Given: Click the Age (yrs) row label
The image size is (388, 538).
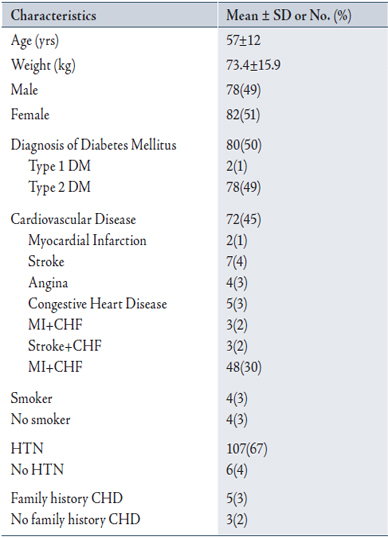Looking at the screenshot, I should [35, 41].
